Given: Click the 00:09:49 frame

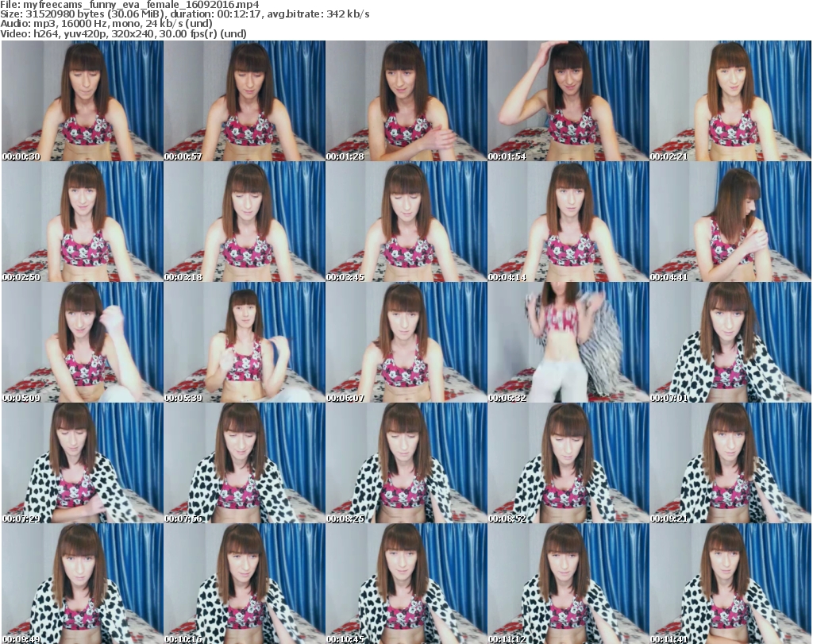Looking at the screenshot, I should (x=82, y=584).
